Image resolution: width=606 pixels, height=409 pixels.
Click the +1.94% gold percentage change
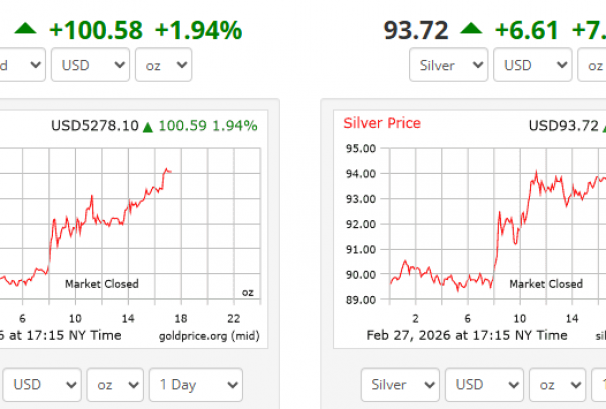pos(204,30)
